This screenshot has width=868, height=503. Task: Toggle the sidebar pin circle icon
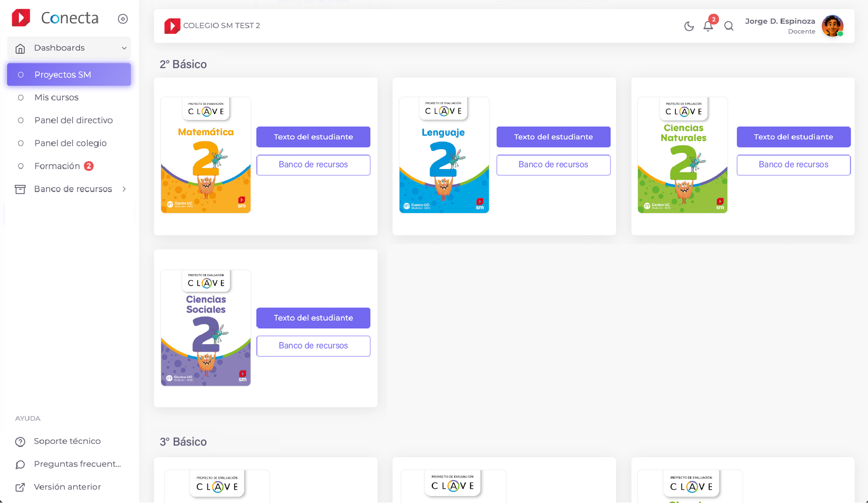pyautogui.click(x=123, y=19)
